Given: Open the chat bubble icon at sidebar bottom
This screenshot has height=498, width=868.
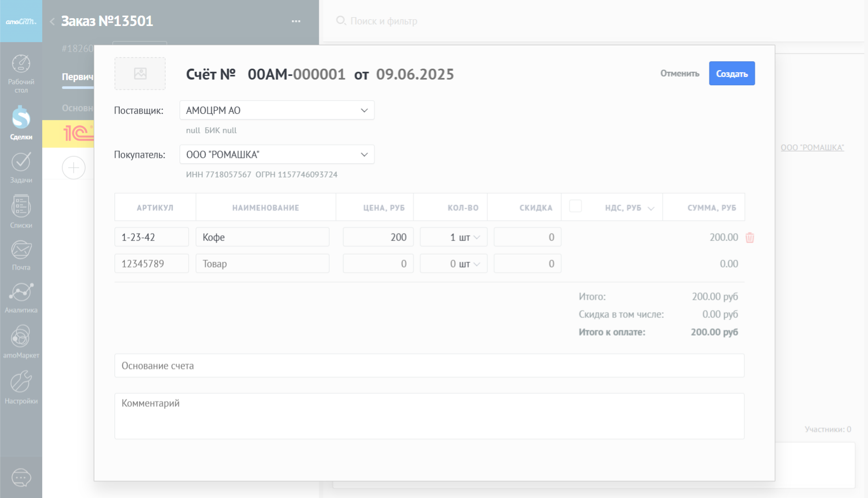Looking at the screenshot, I should tap(21, 477).
